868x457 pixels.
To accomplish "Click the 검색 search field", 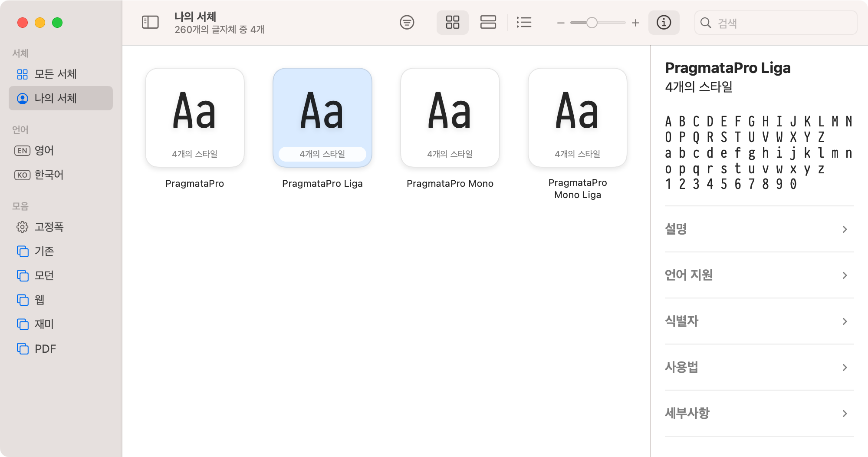I will pyautogui.click(x=776, y=23).
